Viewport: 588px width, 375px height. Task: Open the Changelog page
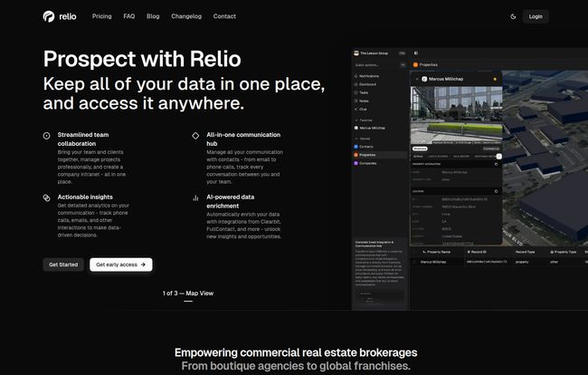[x=186, y=16]
